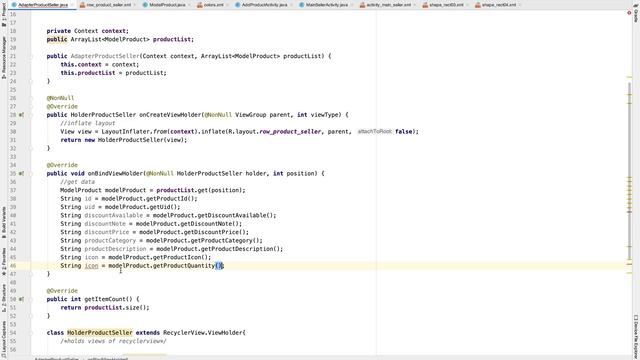Close the AdapterProductSeller.java tab
The image size is (640, 360).
point(72,5)
